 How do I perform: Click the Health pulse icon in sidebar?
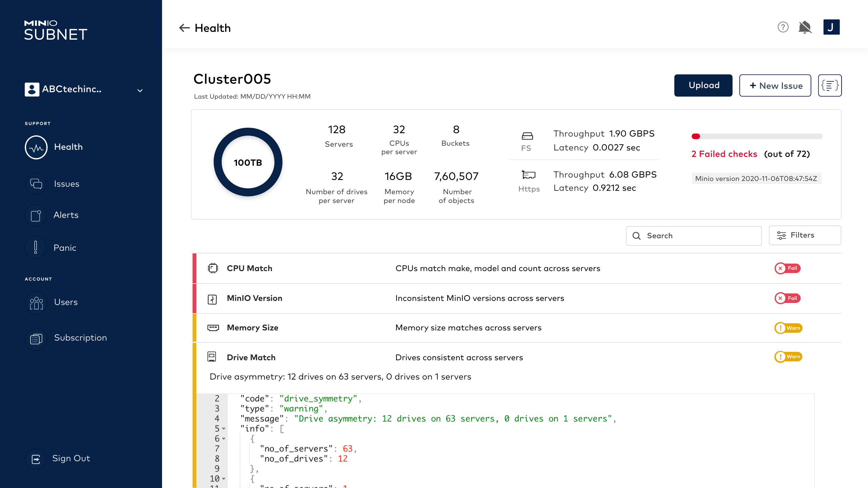click(36, 147)
